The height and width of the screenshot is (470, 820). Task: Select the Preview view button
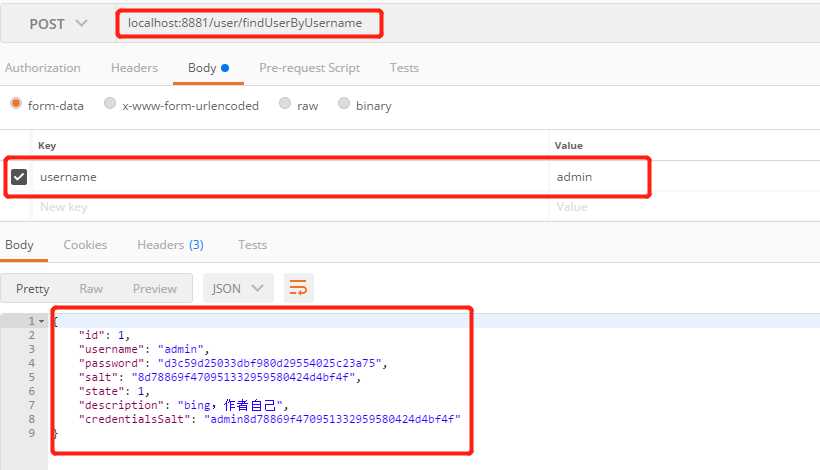tap(155, 289)
